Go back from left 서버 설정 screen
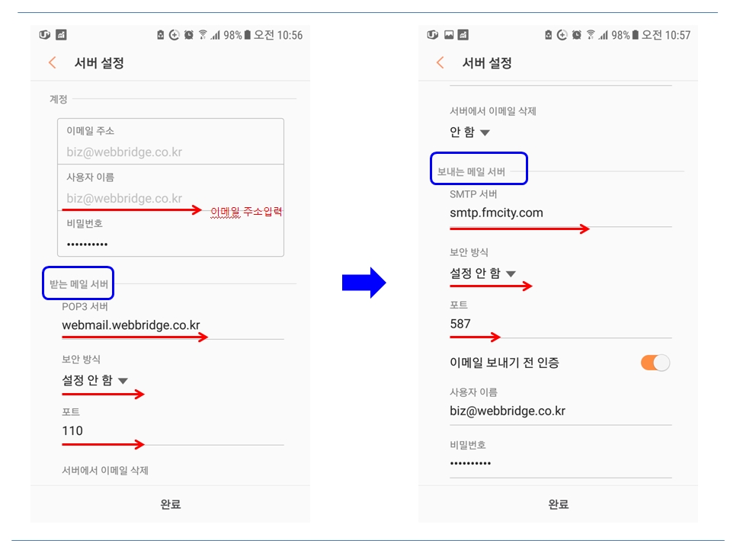This screenshot has height=550, width=756. point(53,62)
